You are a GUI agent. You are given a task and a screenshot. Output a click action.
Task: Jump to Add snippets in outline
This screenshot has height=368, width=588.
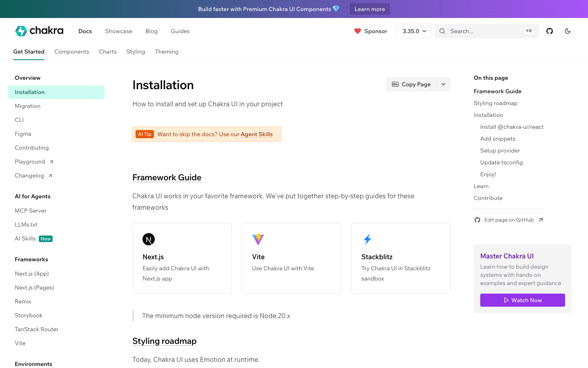tap(498, 139)
